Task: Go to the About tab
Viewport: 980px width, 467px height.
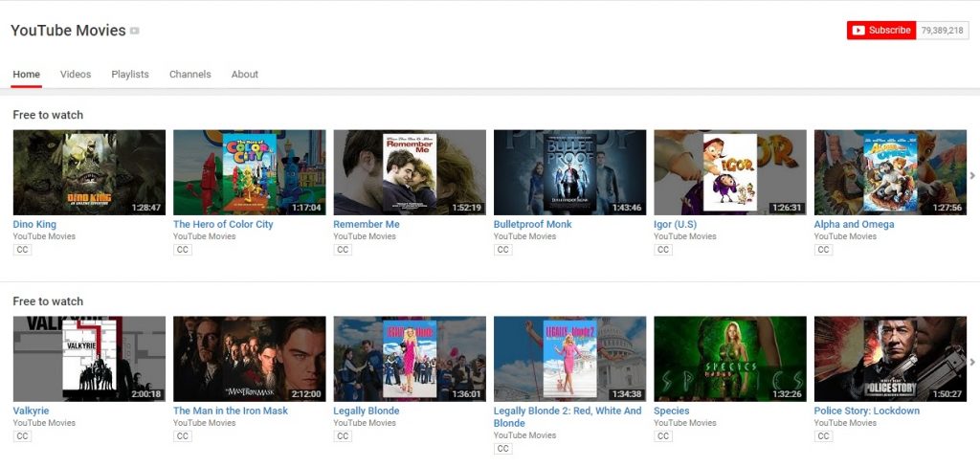Action: click(245, 75)
